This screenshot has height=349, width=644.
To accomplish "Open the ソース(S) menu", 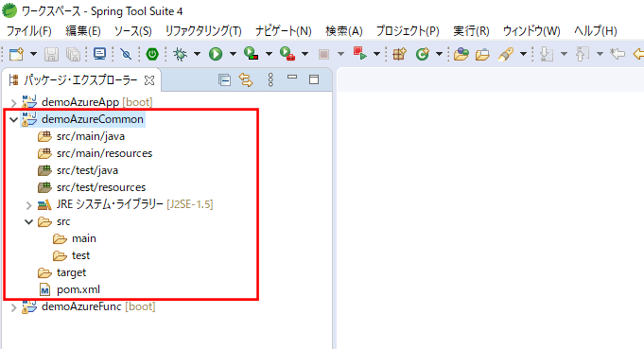I will click(x=132, y=31).
